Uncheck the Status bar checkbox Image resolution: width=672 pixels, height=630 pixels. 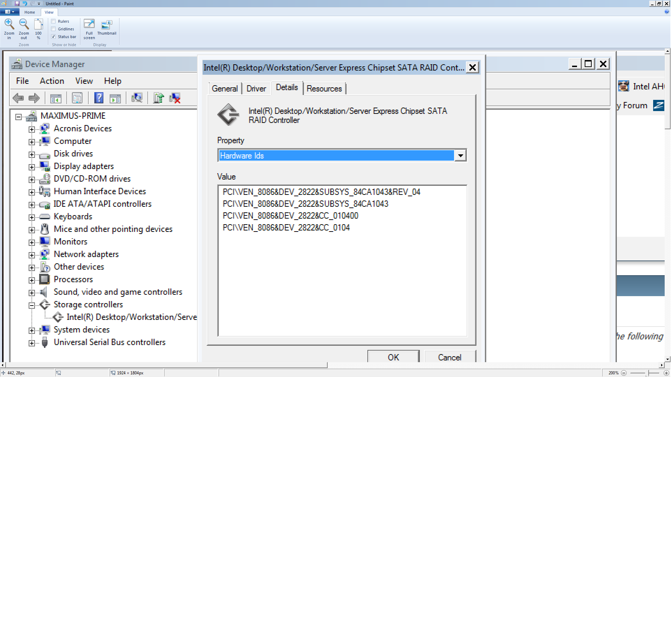coord(53,37)
